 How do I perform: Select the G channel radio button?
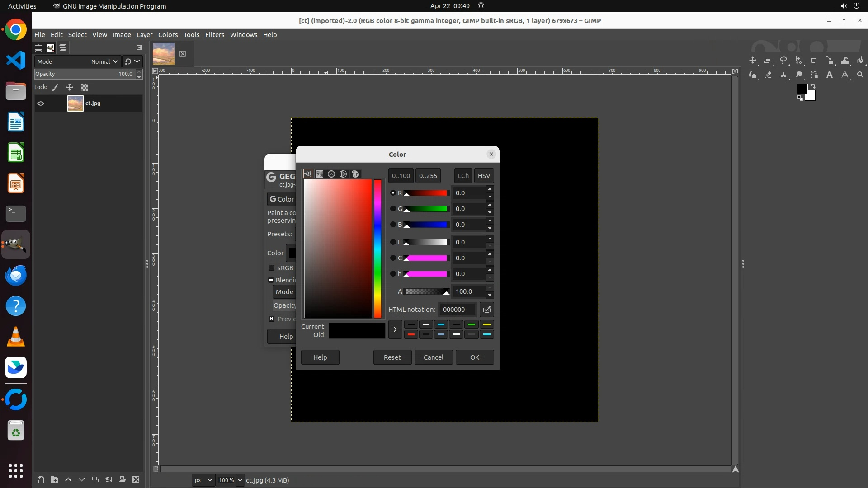click(393, 209)
